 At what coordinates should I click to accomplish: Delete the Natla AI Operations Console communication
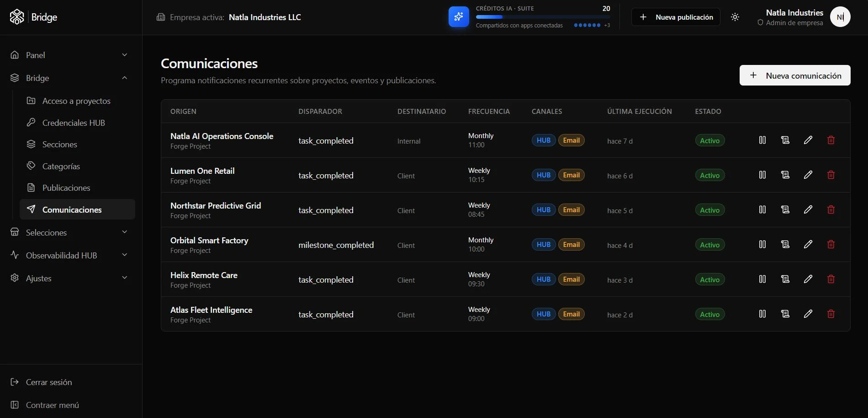click(831, 140)
